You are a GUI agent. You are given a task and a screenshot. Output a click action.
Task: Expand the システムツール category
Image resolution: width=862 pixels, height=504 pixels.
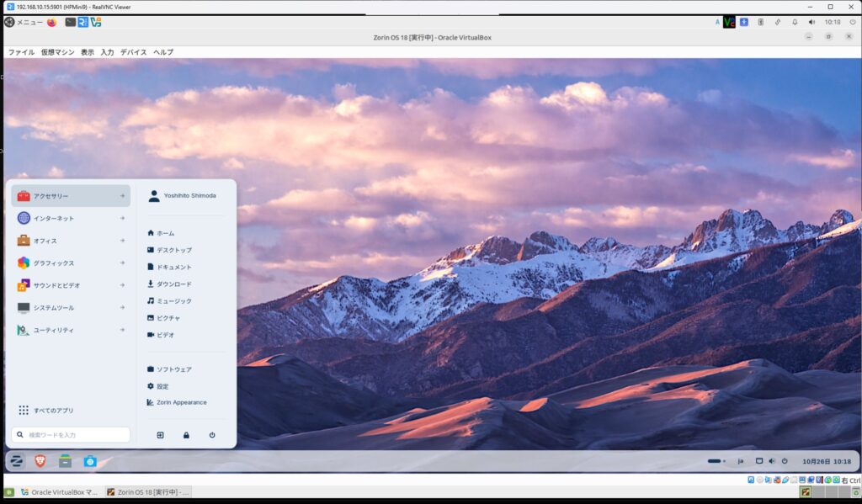[71, 308]
